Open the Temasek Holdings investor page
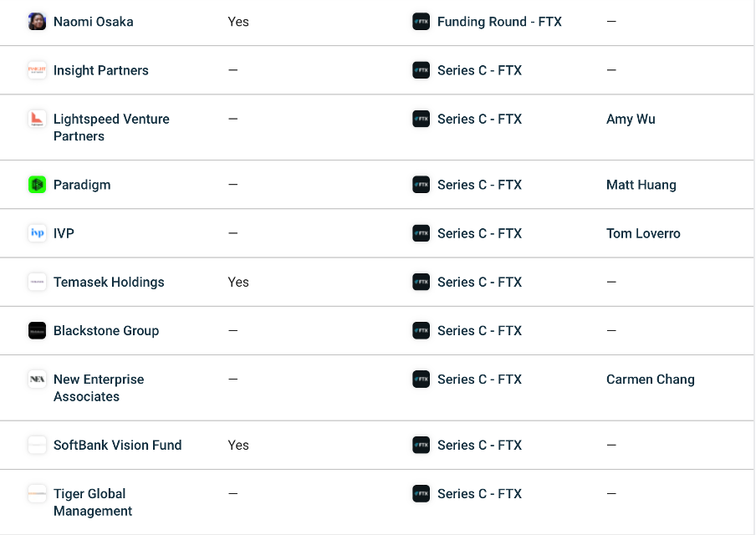 coord(109,282)
